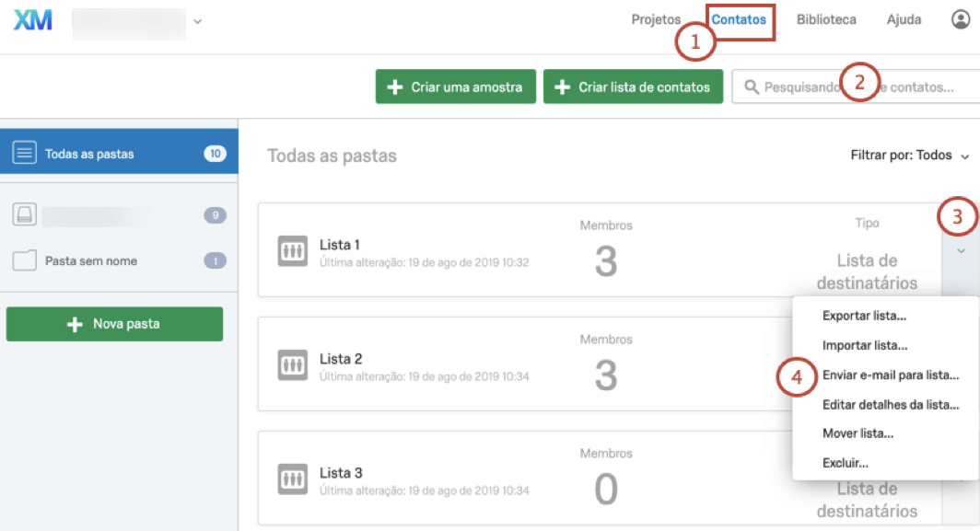980x531 pixels.
Task: Select the Todas as pastas folder
Action: 119,153
